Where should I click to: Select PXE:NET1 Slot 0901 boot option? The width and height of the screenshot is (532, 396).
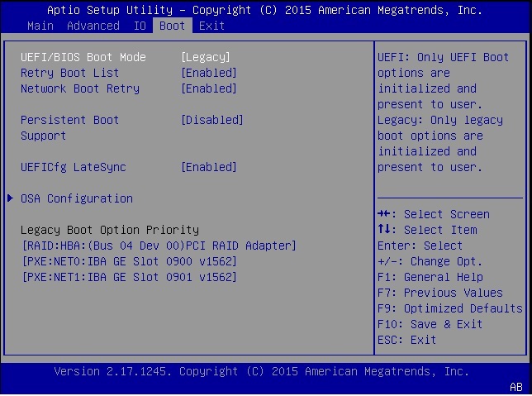click(x=129, y=277)
